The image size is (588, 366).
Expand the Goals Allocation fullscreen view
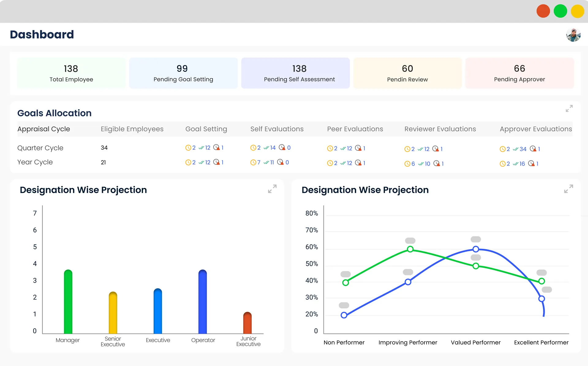pyautogui.click(x=569, y=109)
